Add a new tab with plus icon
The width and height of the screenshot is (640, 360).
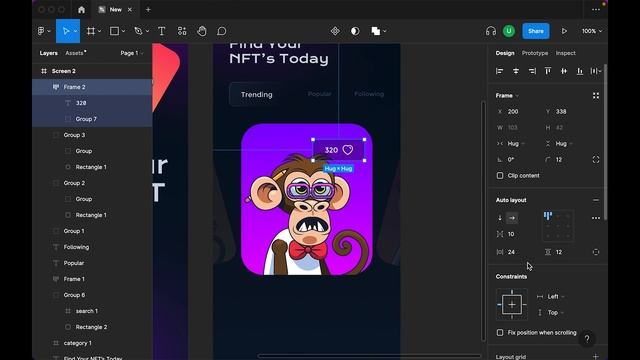click(148, 9)
